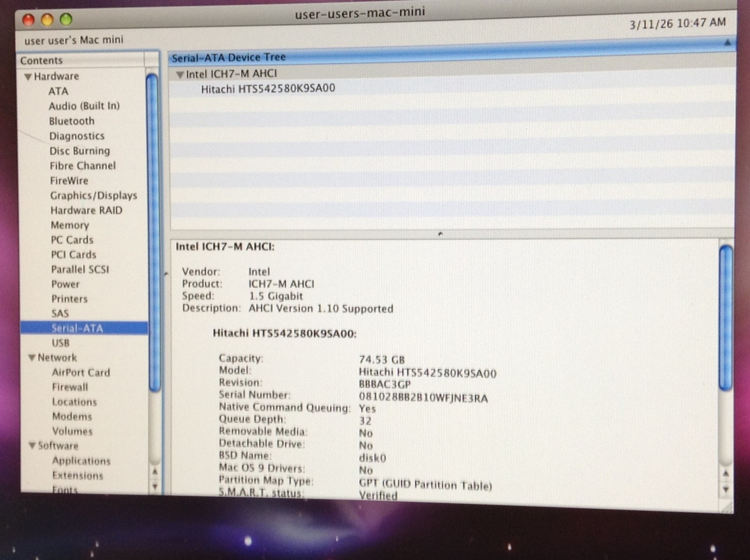Click the S.M.A.R.T. status "Verified" value

click(x=378, y=495)
